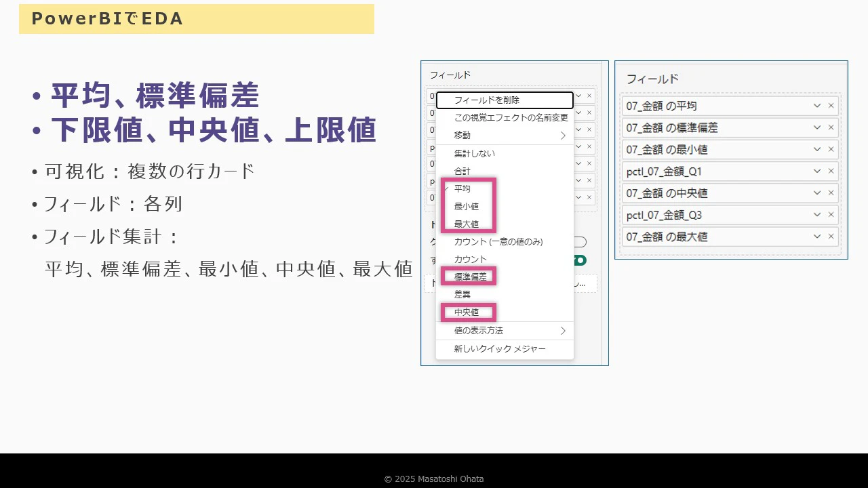
Task: Remove the 07_金額 の最大値 field
Action: [831, 237]
